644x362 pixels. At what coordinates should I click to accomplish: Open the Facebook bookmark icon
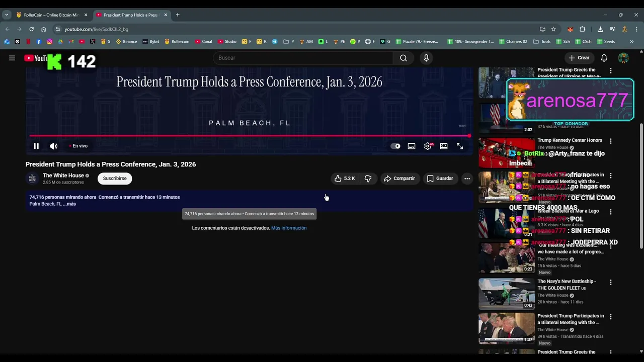click(39, 42)
